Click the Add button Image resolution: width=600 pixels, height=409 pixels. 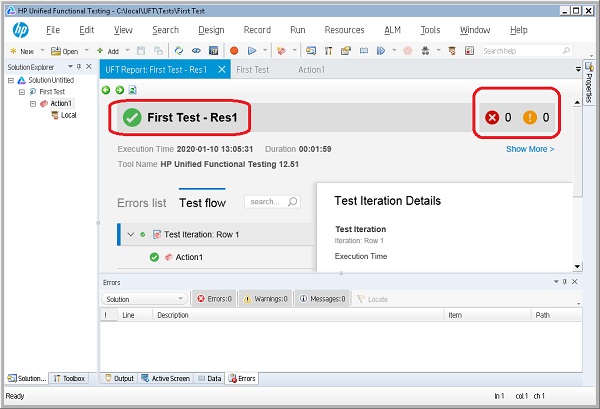tap(108, 51)
